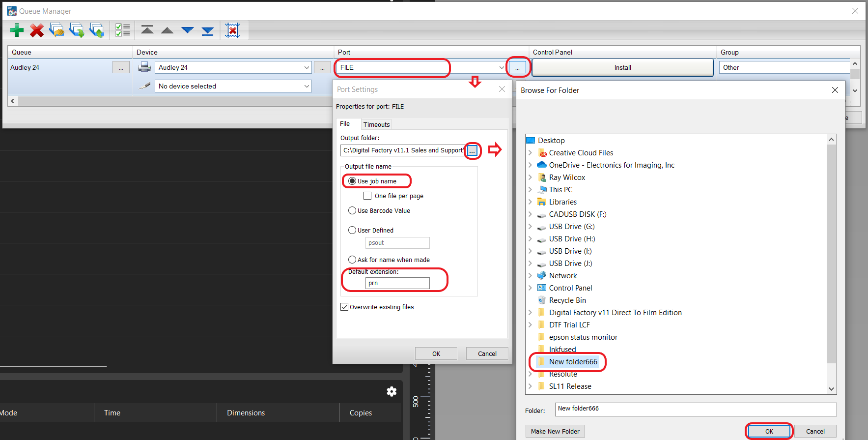Click Cancel in Browse For Folder dialog
Screen dimensions: 868x440
coord(815,431)
